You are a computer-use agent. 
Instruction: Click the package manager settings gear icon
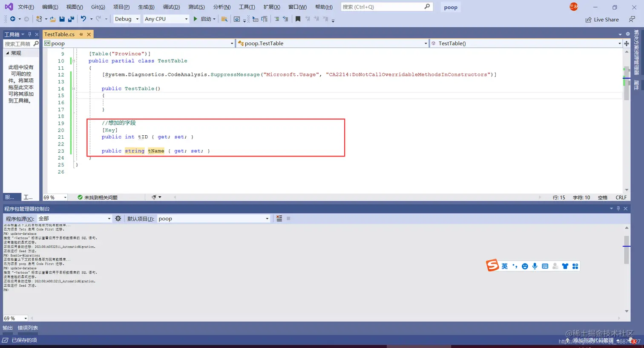point(118,218)
